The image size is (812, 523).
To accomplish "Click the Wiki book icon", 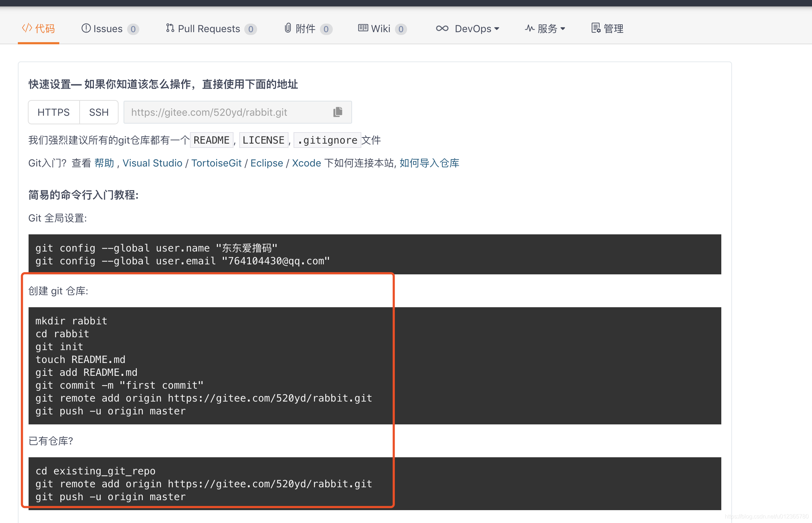I will (x=363, y=28).
